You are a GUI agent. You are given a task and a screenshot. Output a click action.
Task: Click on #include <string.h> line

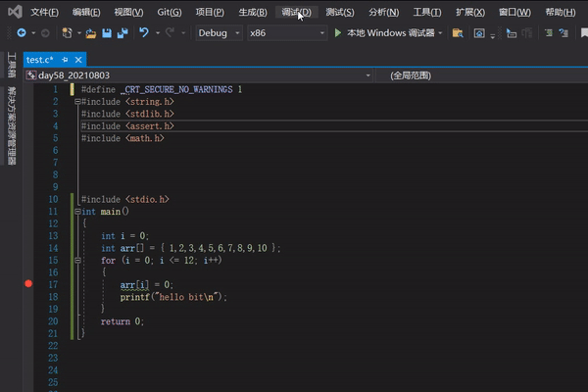tap(127, 102)
